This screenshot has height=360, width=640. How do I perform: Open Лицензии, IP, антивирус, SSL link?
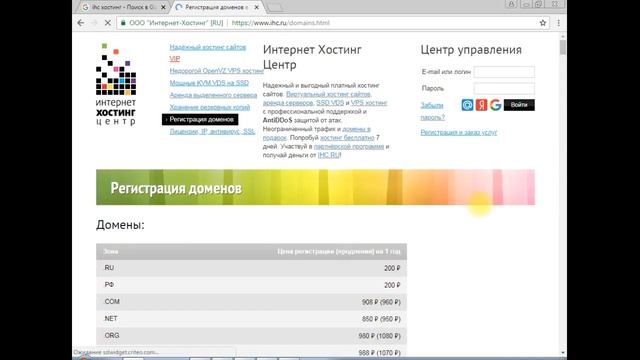(212, 131)
